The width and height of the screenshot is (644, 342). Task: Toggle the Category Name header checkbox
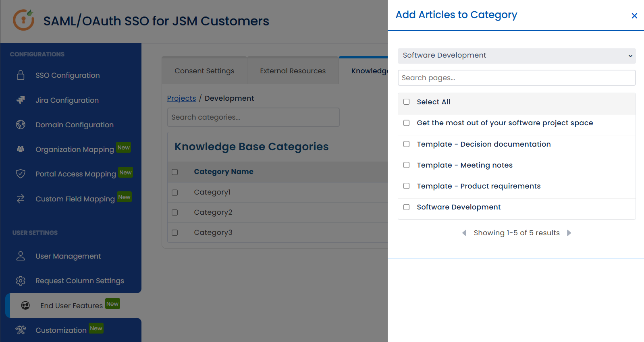tap(175, 172)
